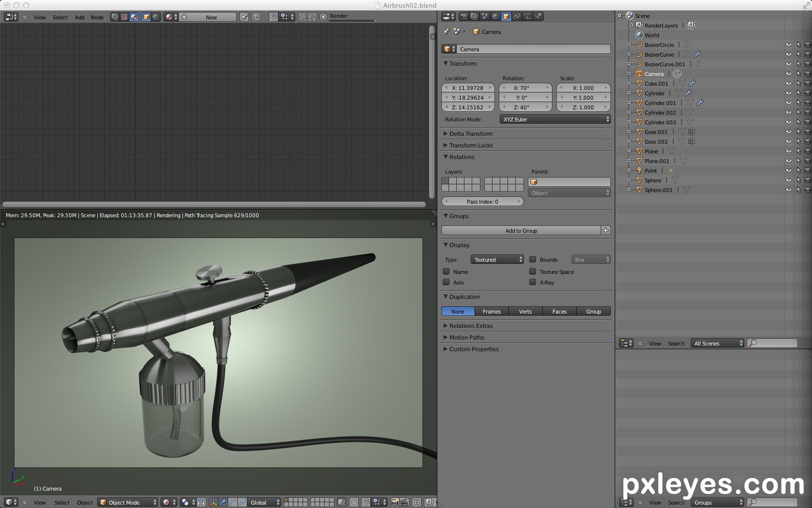Cancel the render progress with X
812x508 pixels.
click(323, 16)
